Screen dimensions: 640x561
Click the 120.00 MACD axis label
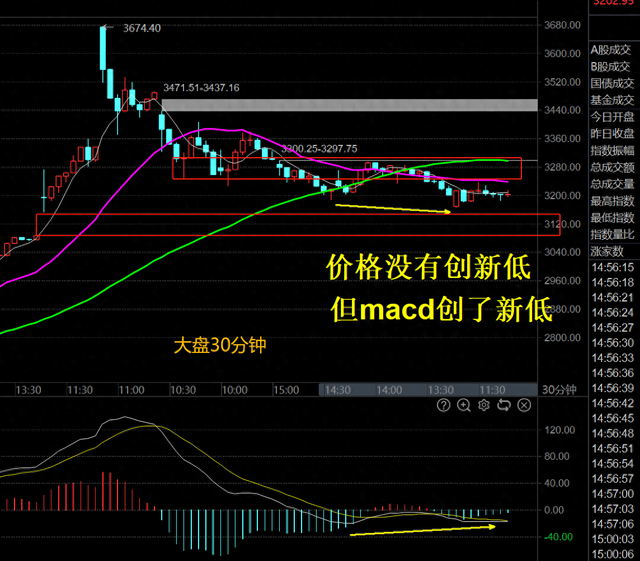pos(560,430)
